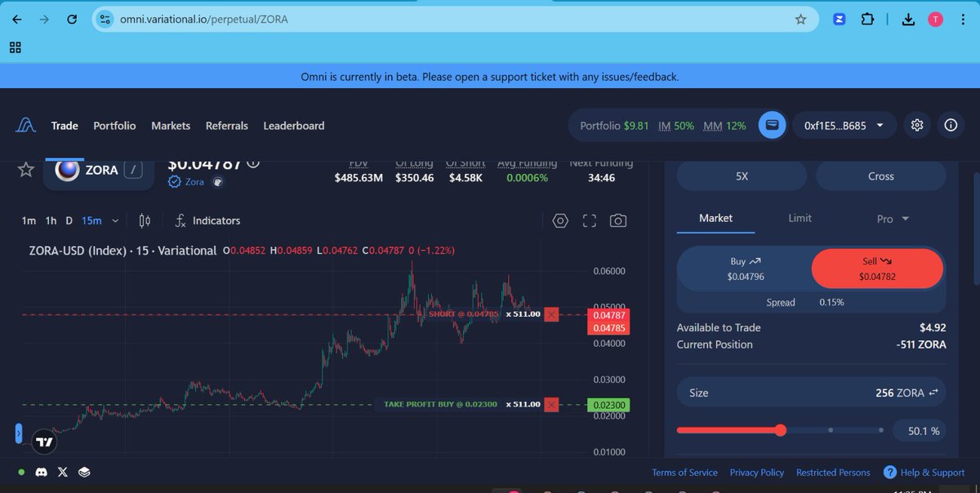Open the Indicators fx button

tap(207, 220)
